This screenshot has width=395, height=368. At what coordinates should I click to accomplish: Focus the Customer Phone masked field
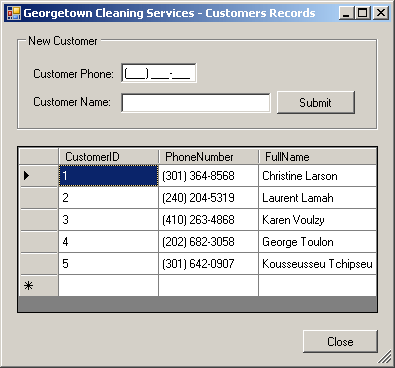pyautogui.click(x=159, y=73)
